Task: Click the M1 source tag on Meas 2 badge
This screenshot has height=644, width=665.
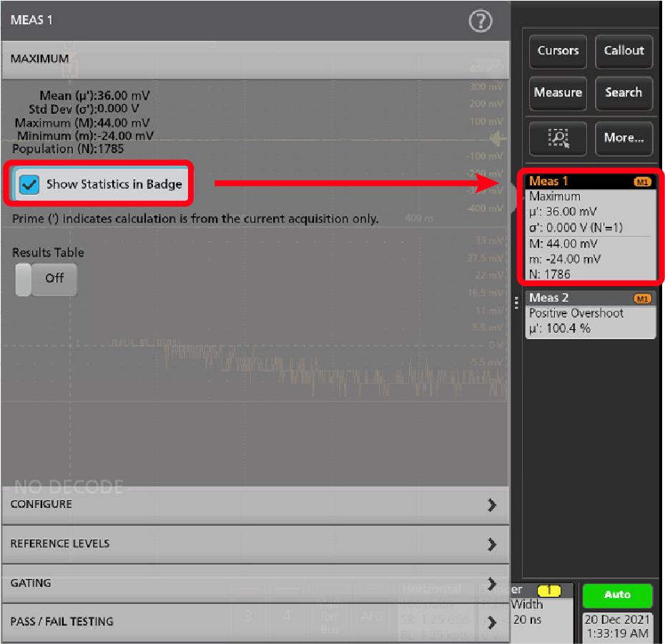Action: (643, 298)
